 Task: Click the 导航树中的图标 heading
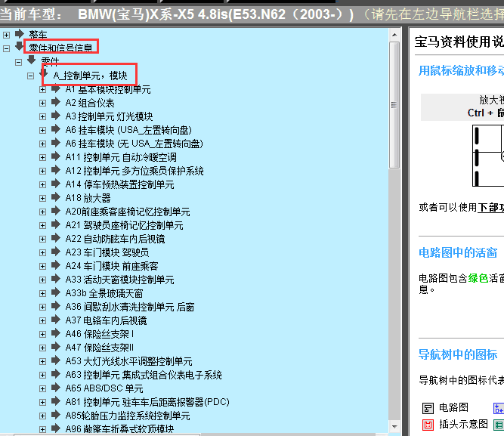click(458, 354)
